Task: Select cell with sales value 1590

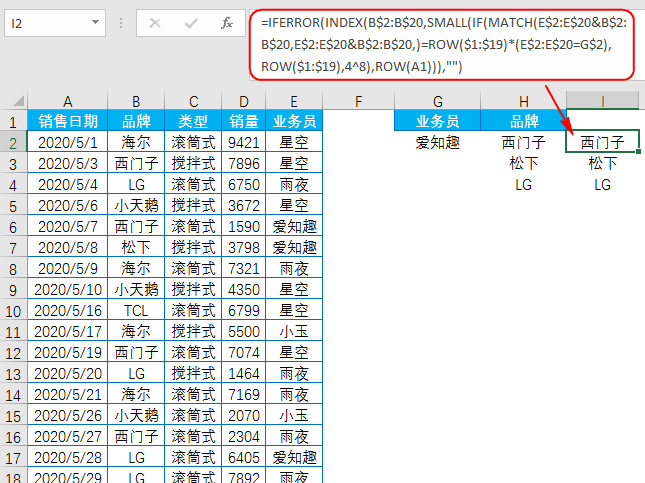Action: (244, 226)
